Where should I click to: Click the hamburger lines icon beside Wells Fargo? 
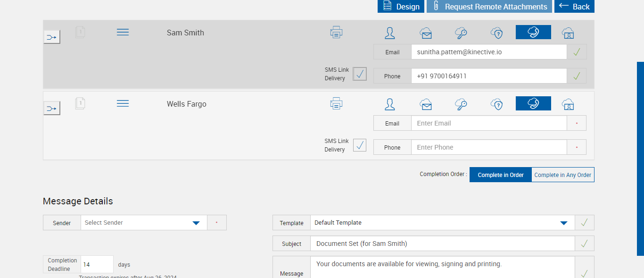(x=123, y=103)
